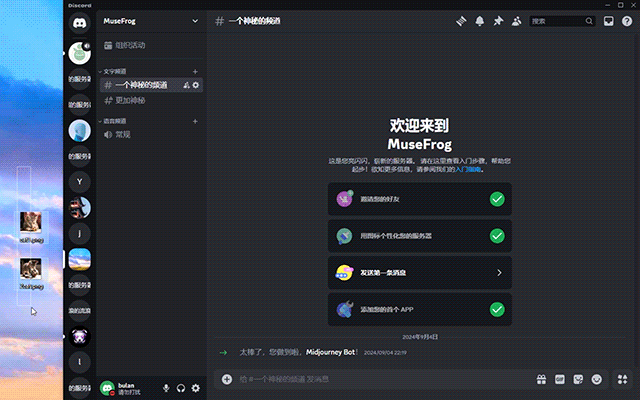Open notification settings bell icon
Screen dimensions: 640x400
480,21
